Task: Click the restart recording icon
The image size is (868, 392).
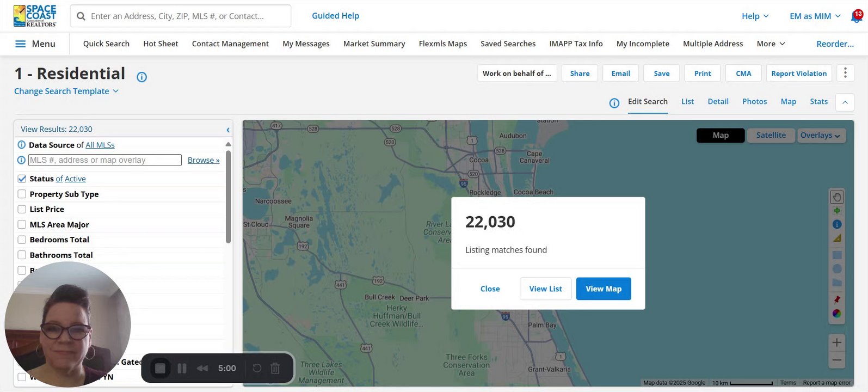Action: pos(257,369)
